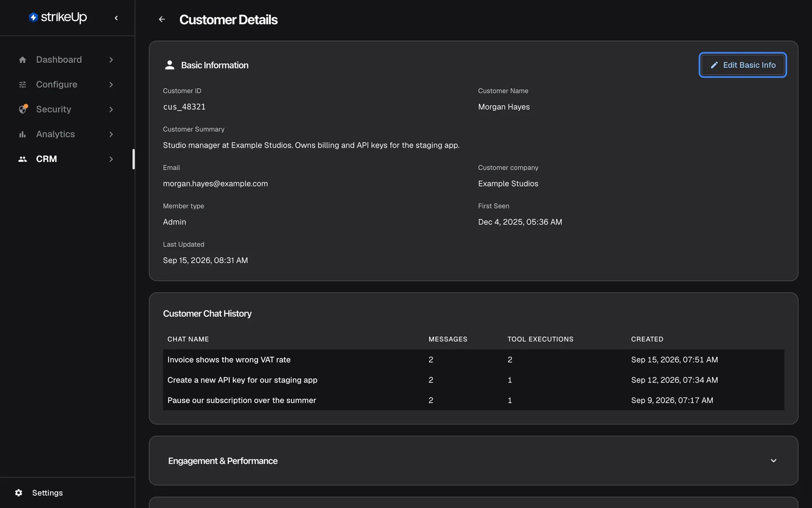Click the customer ID cus_48321
Viewport: 812px width, 508px height.
(x=184, y=107)
